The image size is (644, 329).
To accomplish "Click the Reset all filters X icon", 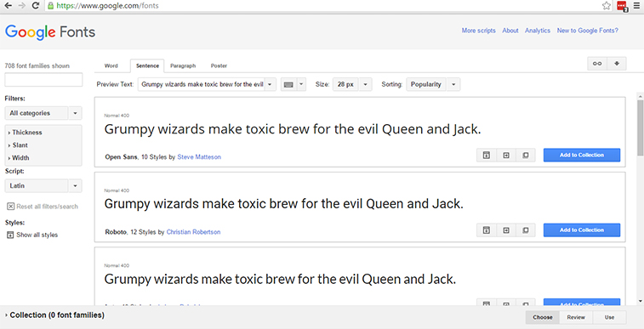I will click(x=11, y=207).
